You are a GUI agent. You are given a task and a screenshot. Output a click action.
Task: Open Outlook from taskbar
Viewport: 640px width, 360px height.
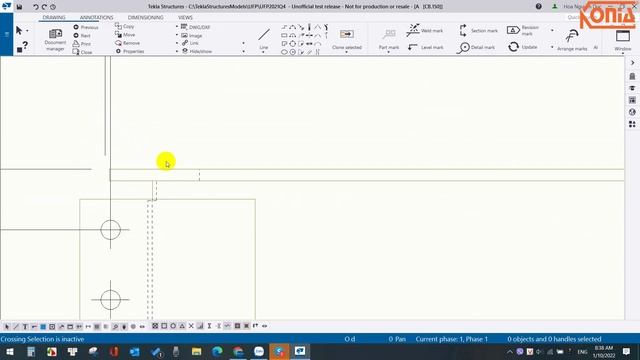tap(134, 351)
